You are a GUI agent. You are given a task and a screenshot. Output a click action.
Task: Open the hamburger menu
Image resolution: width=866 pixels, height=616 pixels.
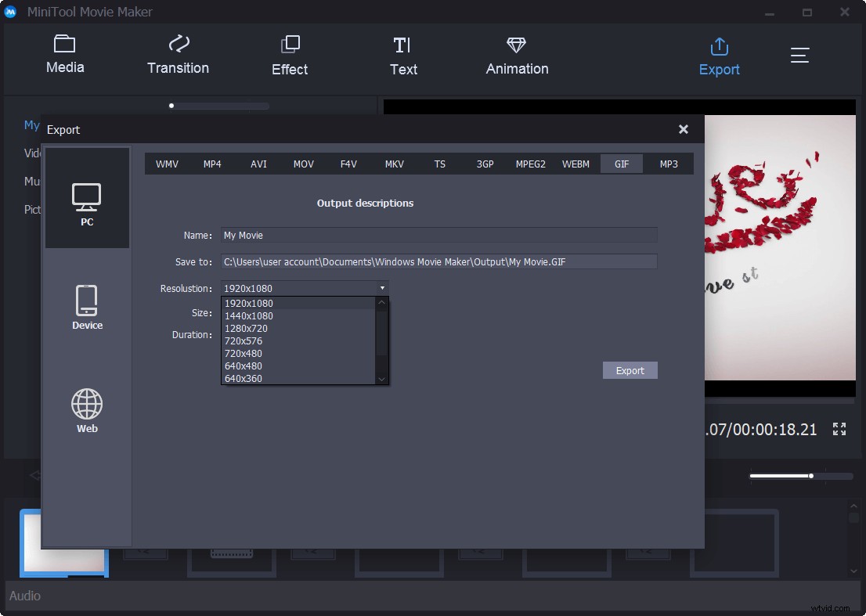point(799,55)
